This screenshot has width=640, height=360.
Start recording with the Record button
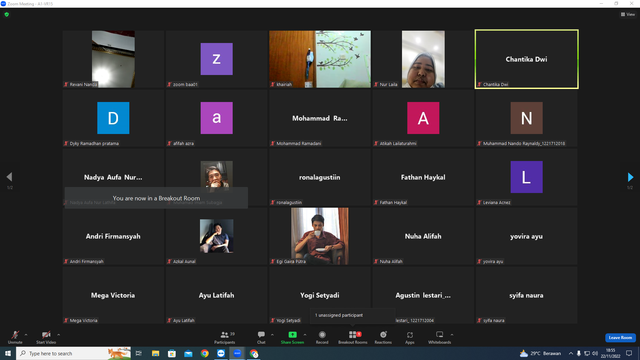click(x=322, y=337)
